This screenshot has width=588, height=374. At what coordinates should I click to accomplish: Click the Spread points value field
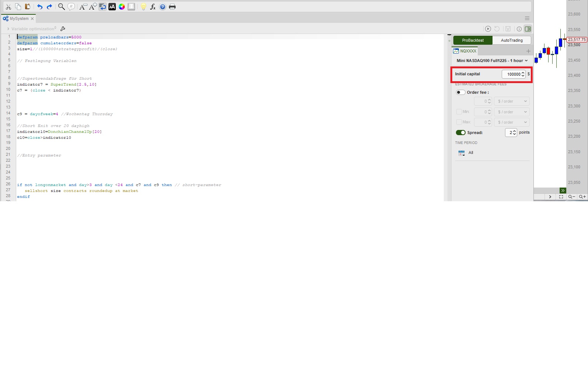511,133
